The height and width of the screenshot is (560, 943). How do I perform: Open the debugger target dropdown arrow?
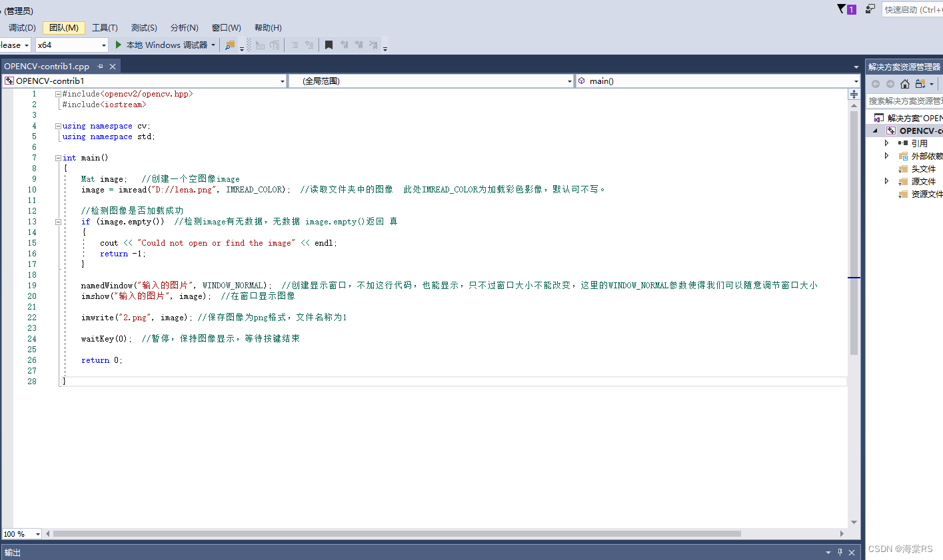tap(213, 45)
